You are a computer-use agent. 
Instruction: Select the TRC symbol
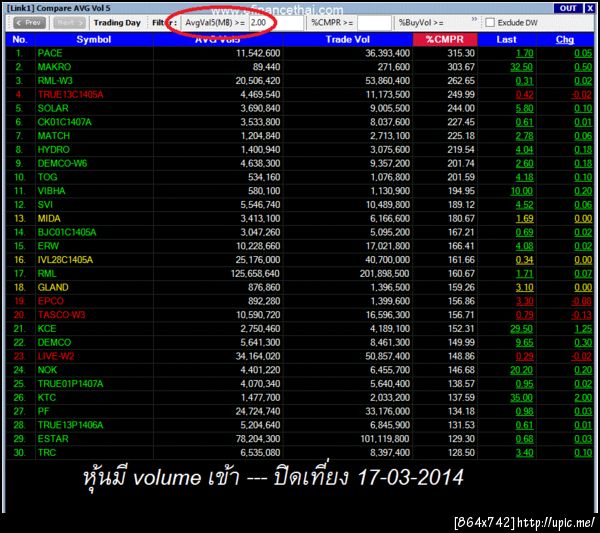click(47, 453)
